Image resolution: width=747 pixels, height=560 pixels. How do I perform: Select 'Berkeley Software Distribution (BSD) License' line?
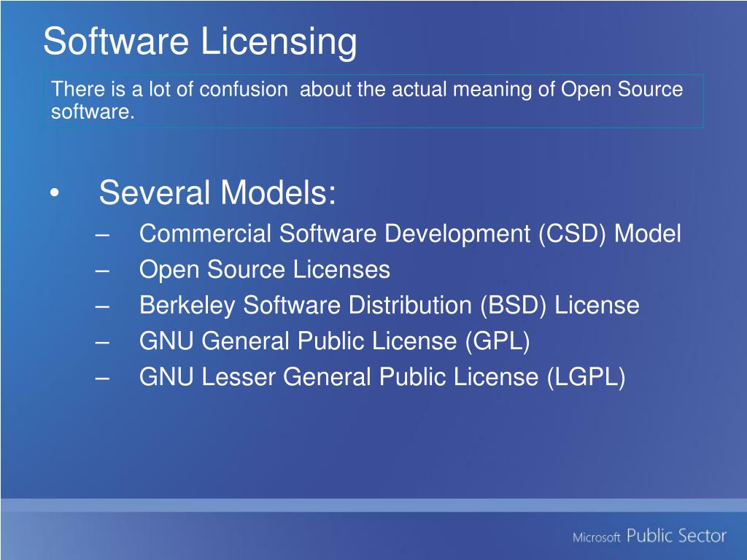pyautogui.click(x=390, y=306)
